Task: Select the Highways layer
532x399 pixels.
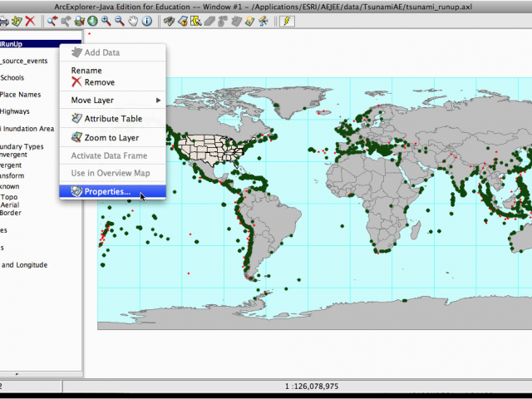Action: click(15, 111)
